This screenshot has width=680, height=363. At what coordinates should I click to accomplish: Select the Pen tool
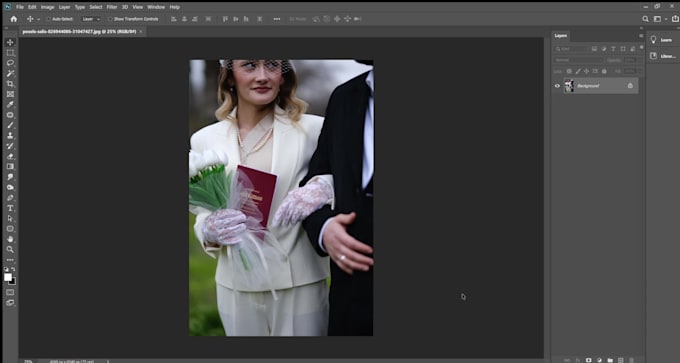tap(10, 198)
